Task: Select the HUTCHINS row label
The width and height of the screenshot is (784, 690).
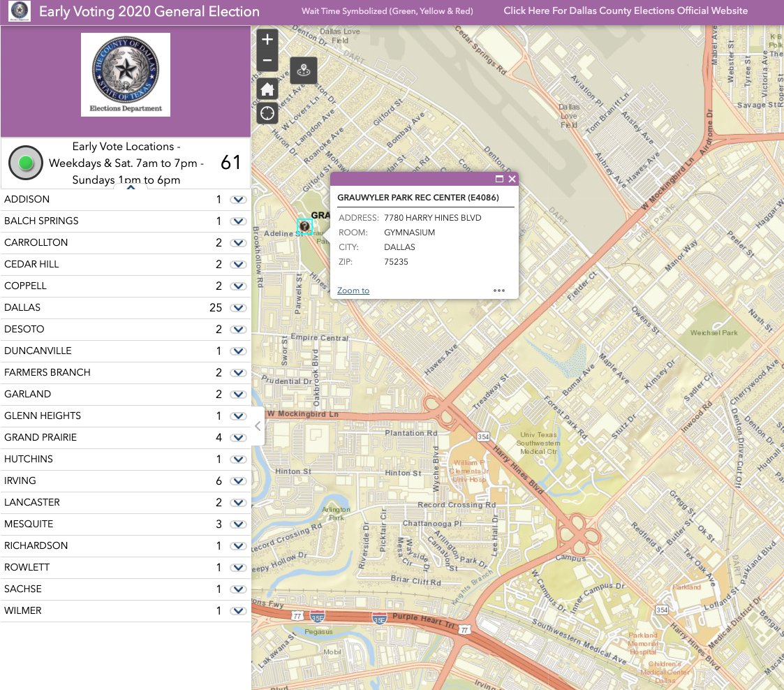Action: click(x=29, y=459)
